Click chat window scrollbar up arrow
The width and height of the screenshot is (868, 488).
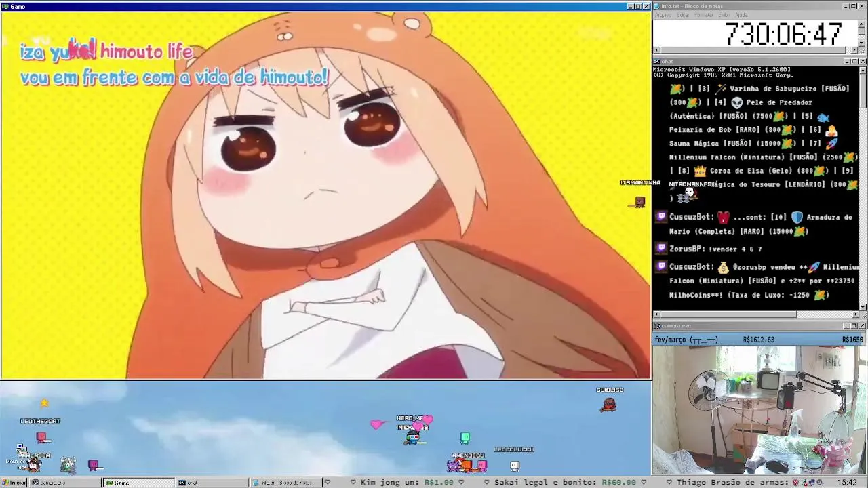coord(863,70)
